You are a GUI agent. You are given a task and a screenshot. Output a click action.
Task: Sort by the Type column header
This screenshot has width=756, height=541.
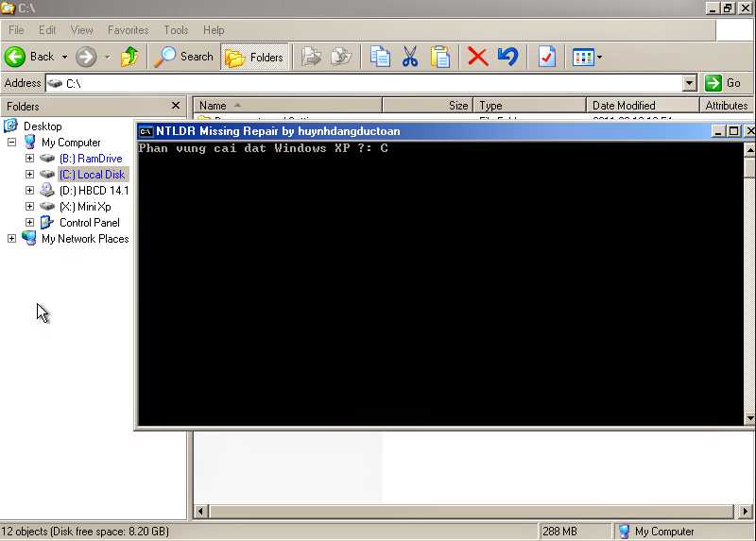(529, 105)
